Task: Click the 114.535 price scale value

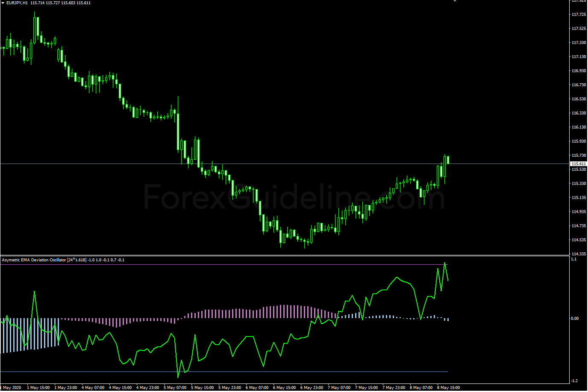Action: pos(578,240)
